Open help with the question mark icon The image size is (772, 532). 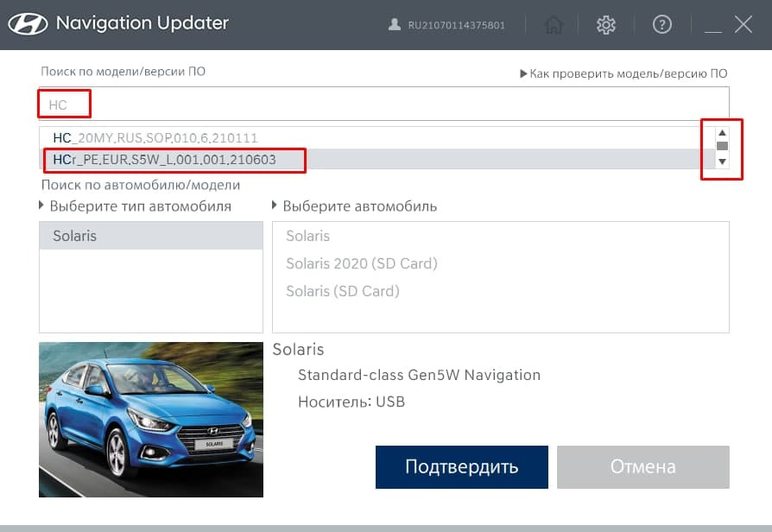662,24
